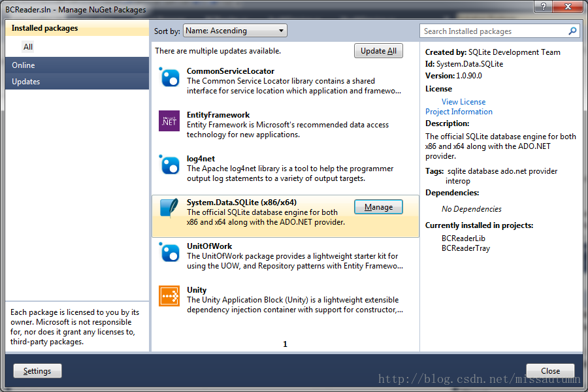Click page number 1 in pager
The image size is (588, 392).
(285, 344)
